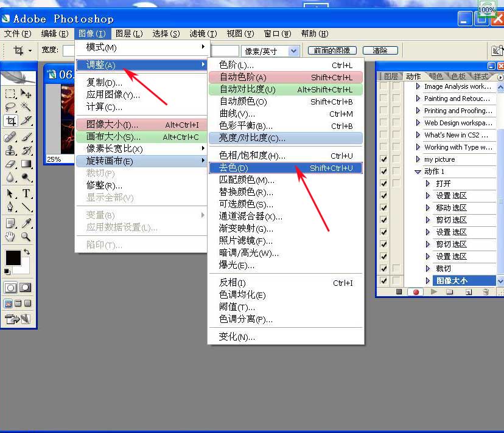Select the Brush tool
The width and height of the screenshot is (504, 433).
pos(26,137)
